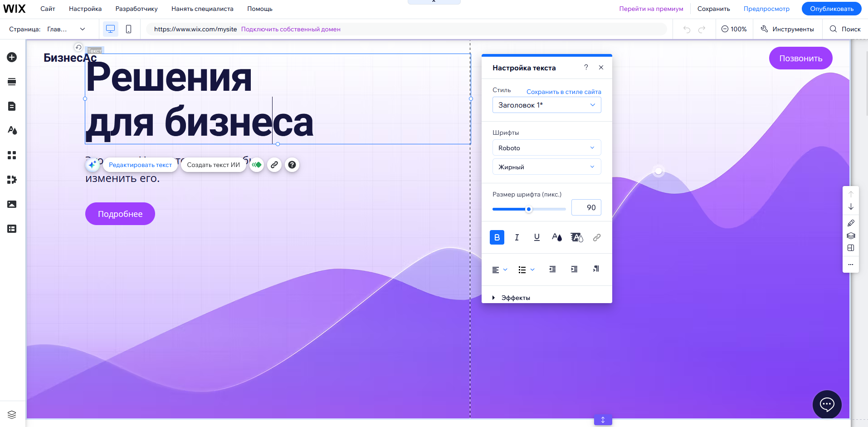
Task: Click the font size input field
Action: click(x=586, y=207)
